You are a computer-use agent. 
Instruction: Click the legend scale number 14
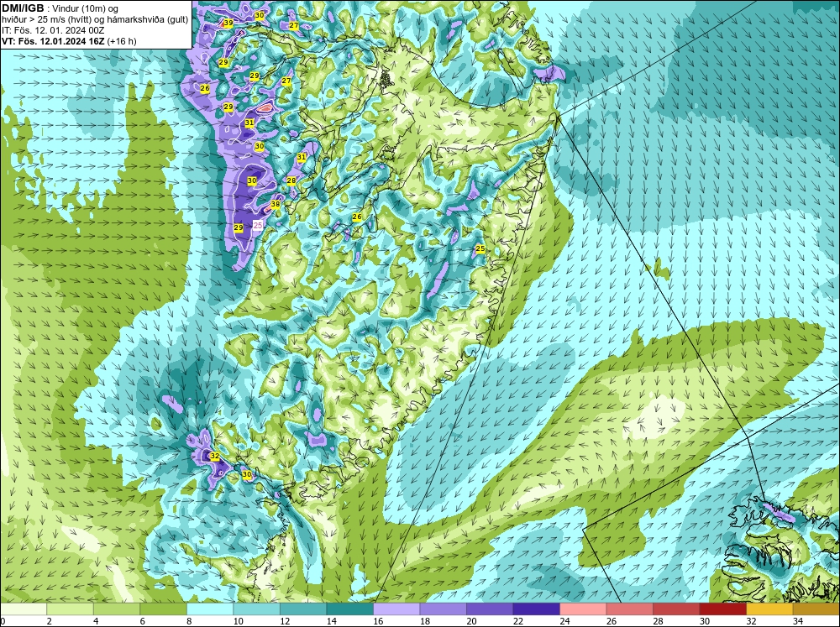331,621
